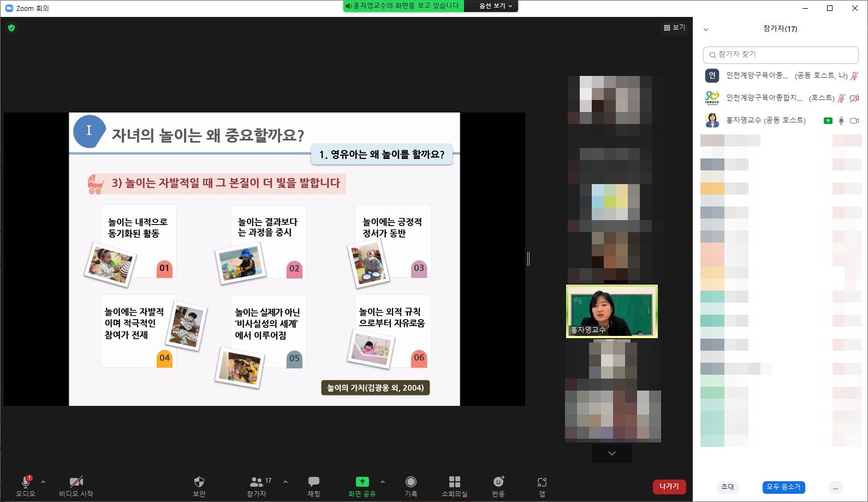Click the red 나가기 leave button
This screenshot has width=868, height=502.
tap(669, 486)
